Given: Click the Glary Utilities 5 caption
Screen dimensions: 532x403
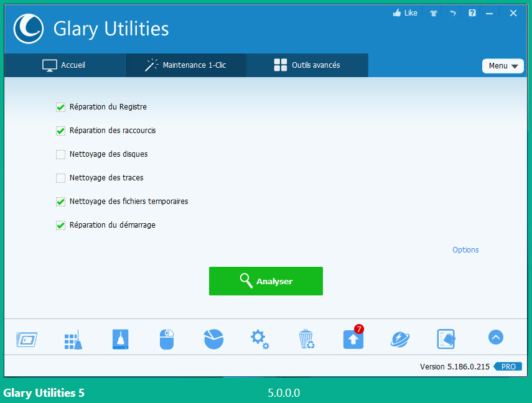Looking at the screenshot, I should tap(44, 393).
